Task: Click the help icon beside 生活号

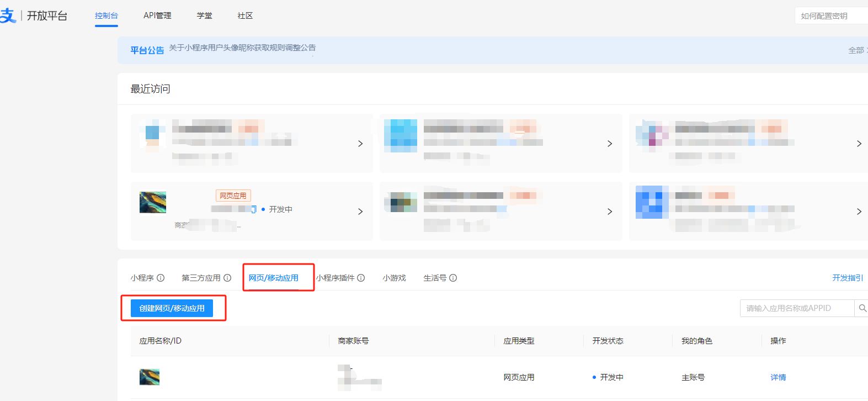Action: (453, 278)
